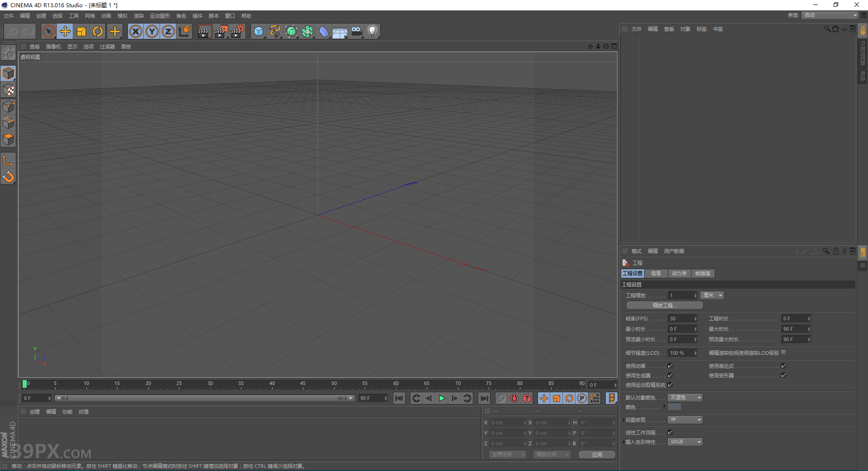This screenshot has height=471, width=868.
Task: Disable 线性工作流程
Action: point(670,432)
